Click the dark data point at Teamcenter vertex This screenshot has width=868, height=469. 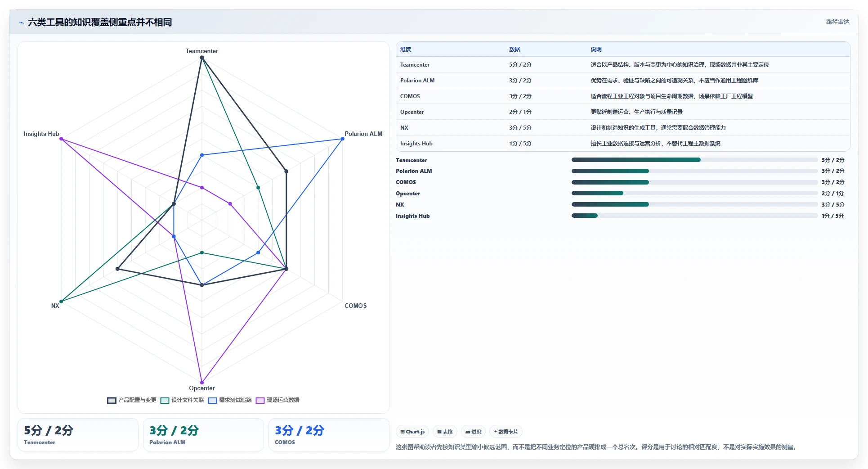(x=202, y=58)
